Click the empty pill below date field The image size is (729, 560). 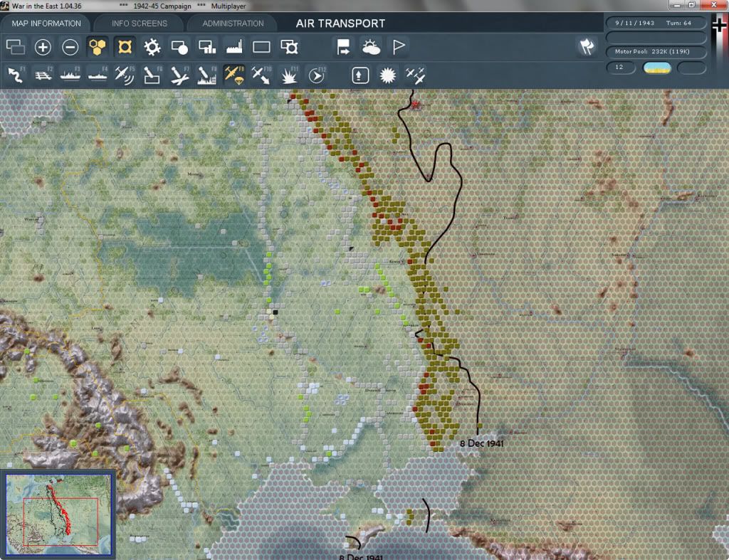pos(656,37)
